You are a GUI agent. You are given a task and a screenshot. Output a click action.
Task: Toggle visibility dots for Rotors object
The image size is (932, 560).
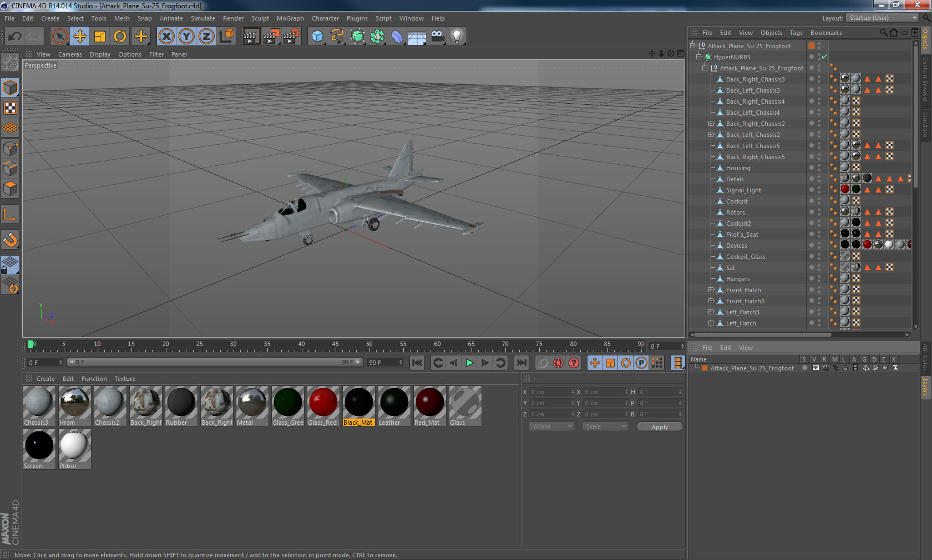819,212
